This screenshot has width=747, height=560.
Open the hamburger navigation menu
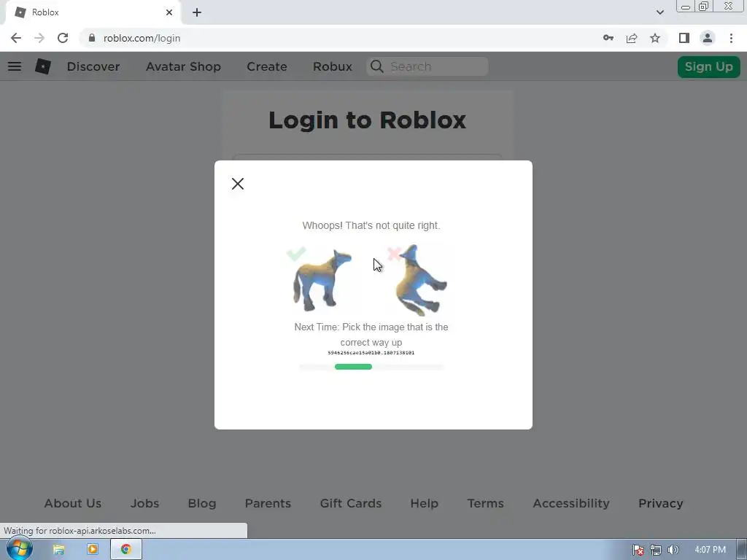[x=15, y=66]
